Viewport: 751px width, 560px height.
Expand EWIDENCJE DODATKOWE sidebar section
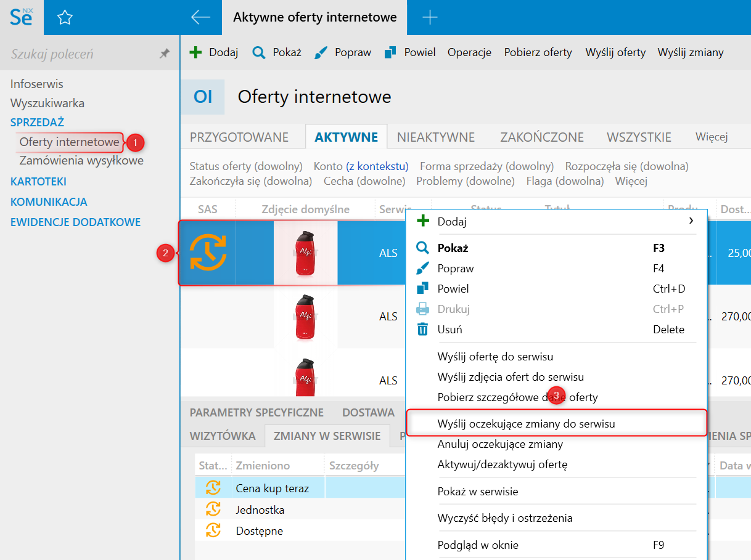[75, 222]
